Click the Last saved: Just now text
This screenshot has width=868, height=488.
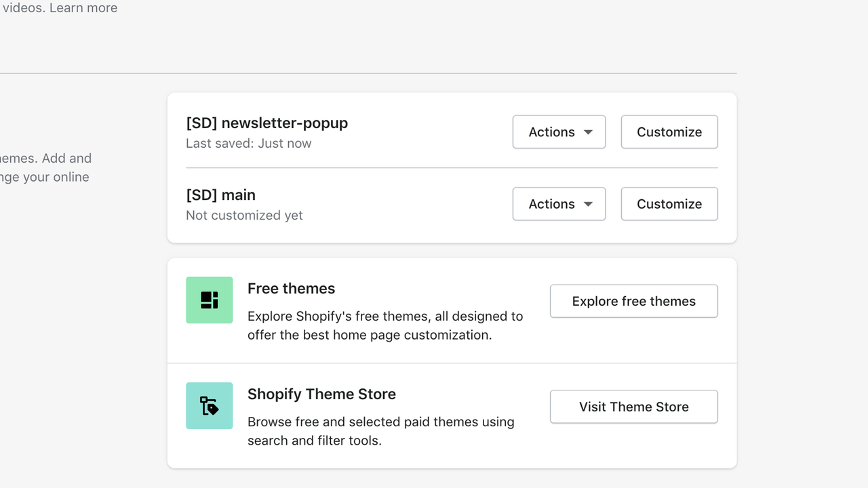[x=248, y=143]
